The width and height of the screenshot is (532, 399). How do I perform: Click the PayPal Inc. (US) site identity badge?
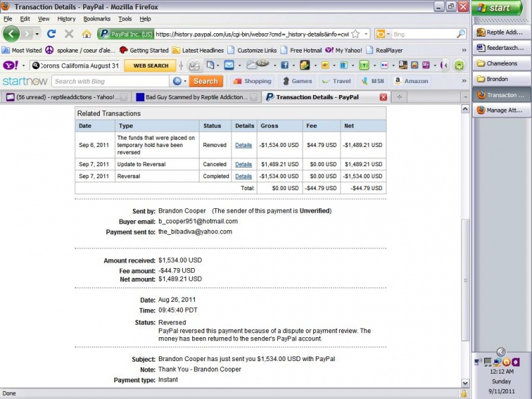tap(126, 34)
